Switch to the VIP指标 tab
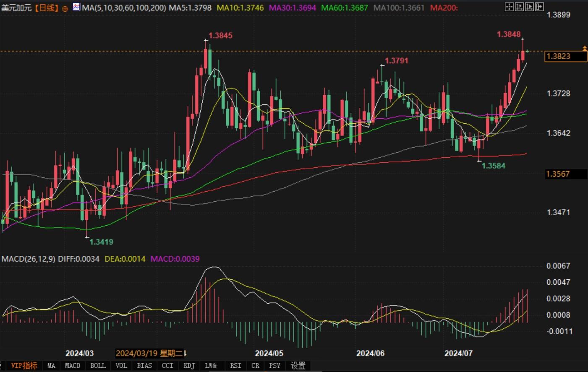This screenshot has width=588, height=372. point(24,366)
